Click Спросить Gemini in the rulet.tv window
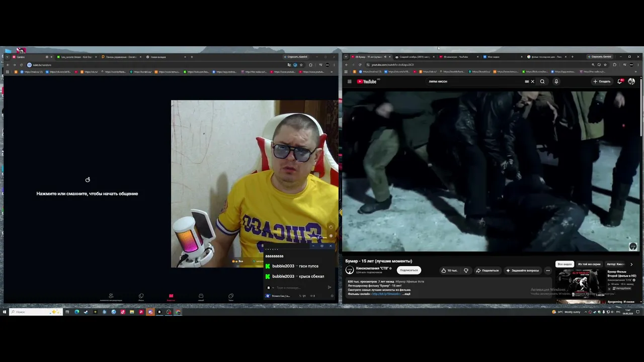 tap(295, 57)
